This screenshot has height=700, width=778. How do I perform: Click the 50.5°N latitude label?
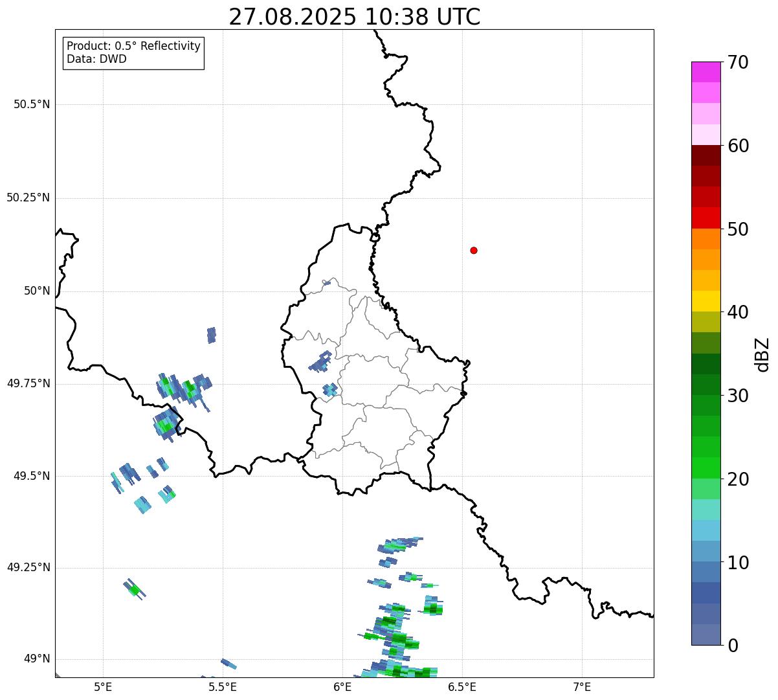tap(32, 104)
